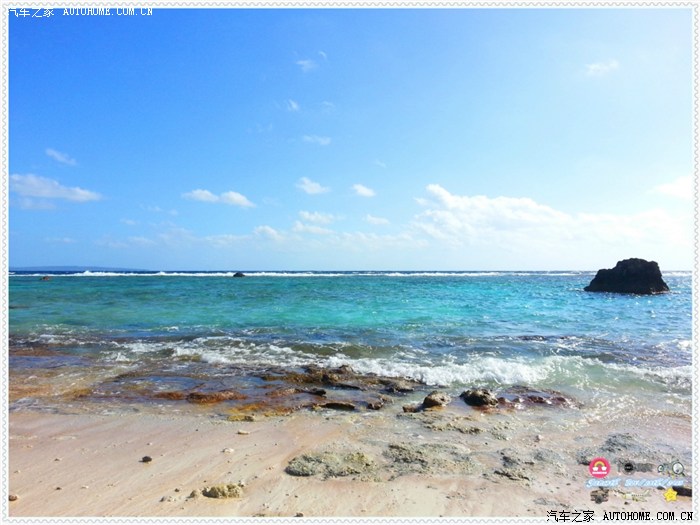Click the small cloud at far left

[x=55, y=188]
